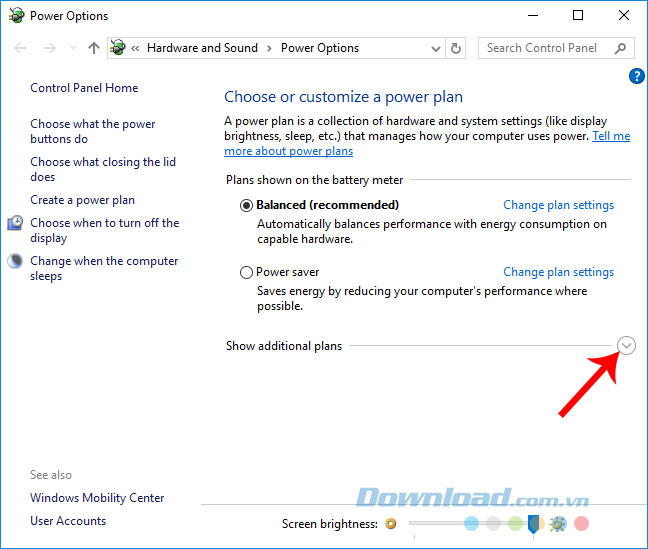Click the dim brightness sun icon
This screenshot has height=549, width=648.
tap(391, 524)
